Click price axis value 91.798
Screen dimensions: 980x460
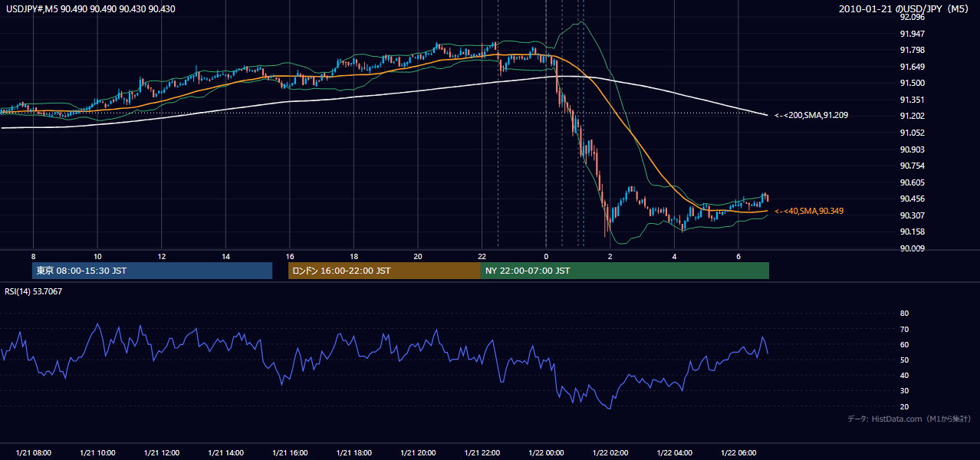[x=913, y=50]
